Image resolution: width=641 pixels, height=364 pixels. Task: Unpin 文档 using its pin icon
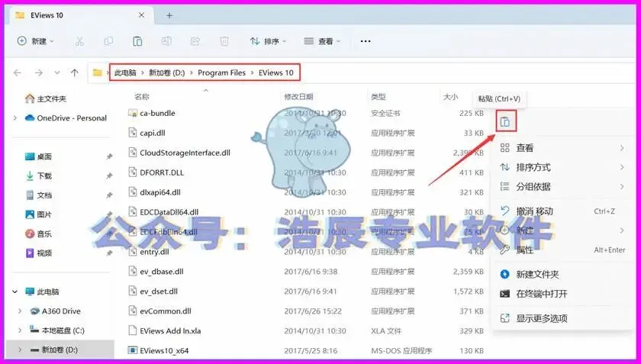coord(109,195)
